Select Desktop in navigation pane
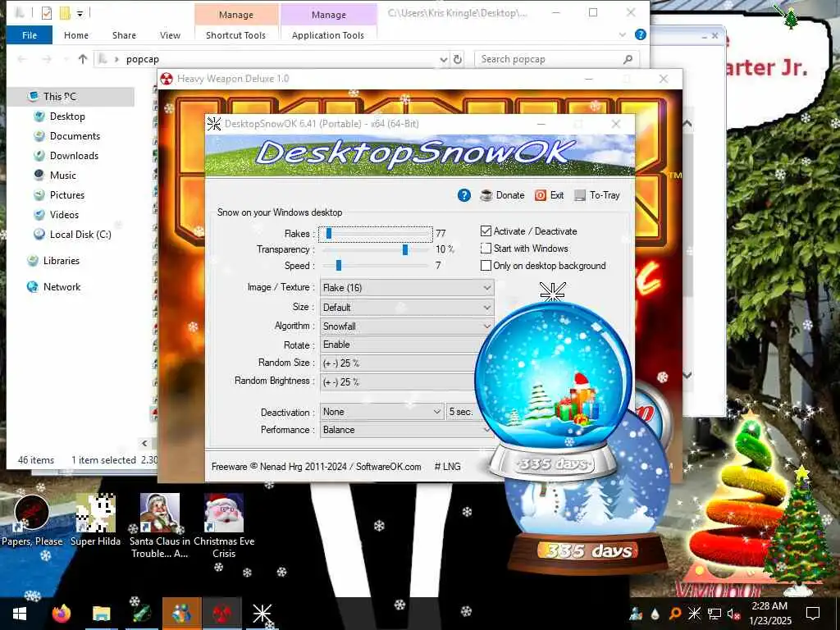Screen dimensions: 840x630 coord(67,116)
